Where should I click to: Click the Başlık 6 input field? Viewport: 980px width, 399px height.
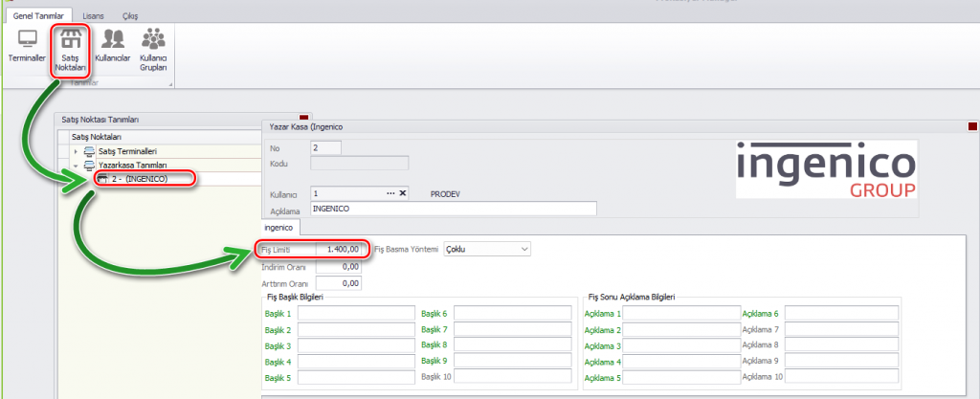(513, 313)
